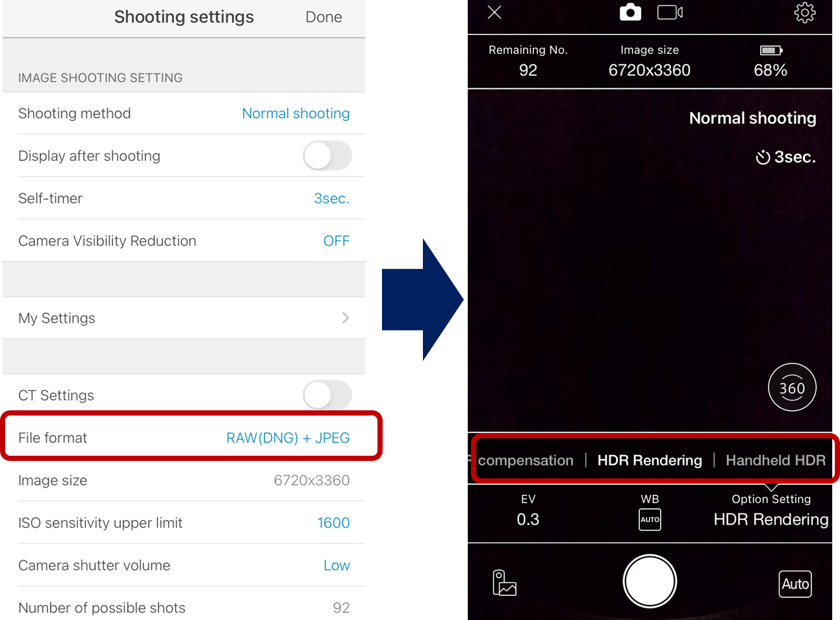Screen dimensions: 840x620
Task: Open the camera image gallery icon
Action: point(504,582)
